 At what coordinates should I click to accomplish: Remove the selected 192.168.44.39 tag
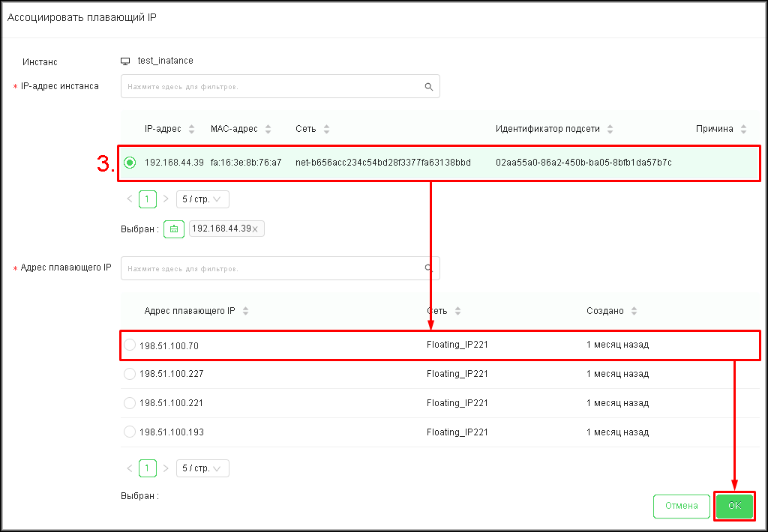tap(255, 229)
